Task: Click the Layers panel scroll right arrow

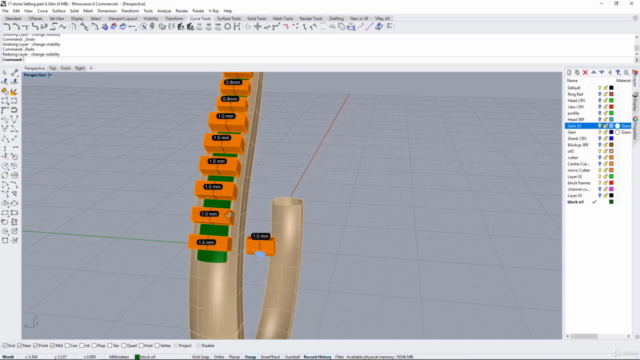Action: 629,336
